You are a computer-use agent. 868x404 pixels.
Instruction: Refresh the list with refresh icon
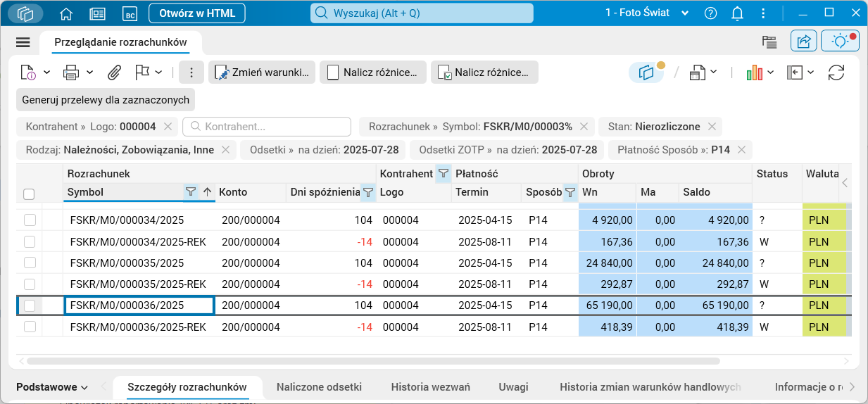(836, 72)
